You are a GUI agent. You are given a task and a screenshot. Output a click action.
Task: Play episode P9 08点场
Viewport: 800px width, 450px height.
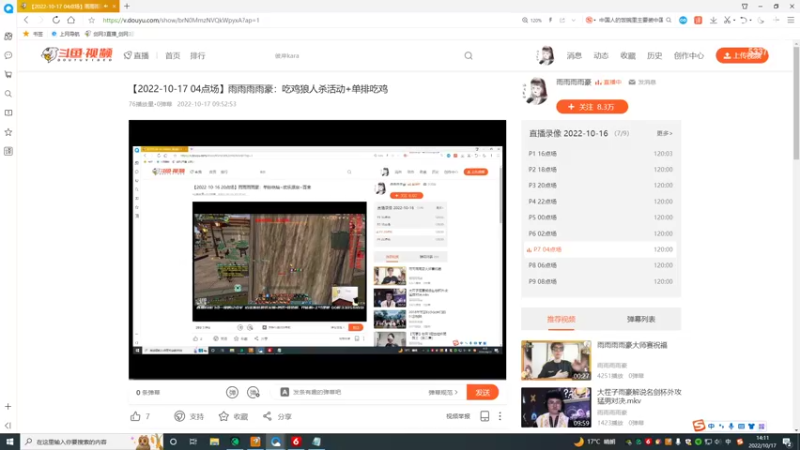[601, 282]
